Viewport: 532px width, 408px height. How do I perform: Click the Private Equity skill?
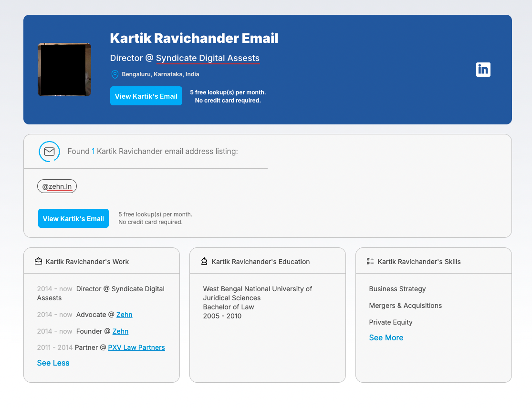(390, 322)
